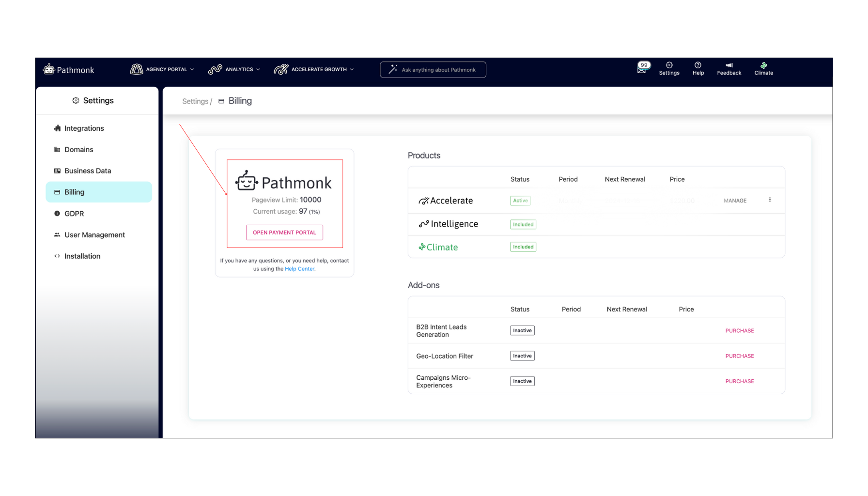Click the Price header in Add-ons table
Viewport: 868px width, 496px height.
686,309
